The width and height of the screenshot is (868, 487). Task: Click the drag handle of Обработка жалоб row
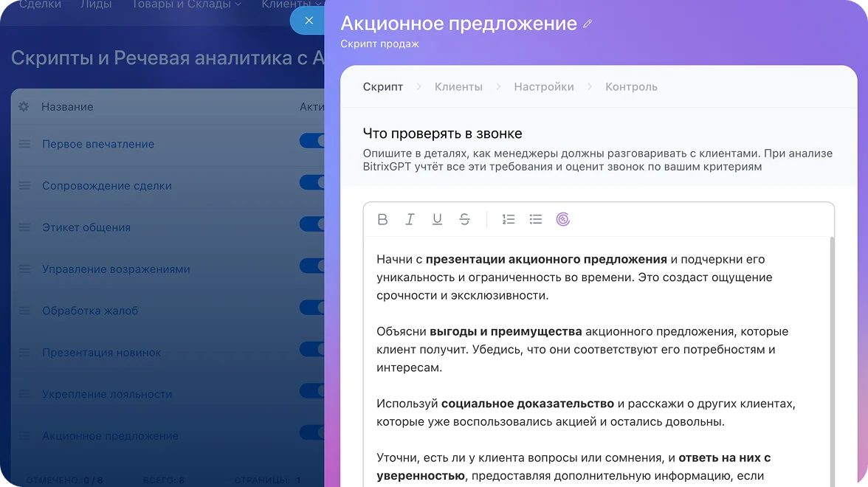coord(24,311)
